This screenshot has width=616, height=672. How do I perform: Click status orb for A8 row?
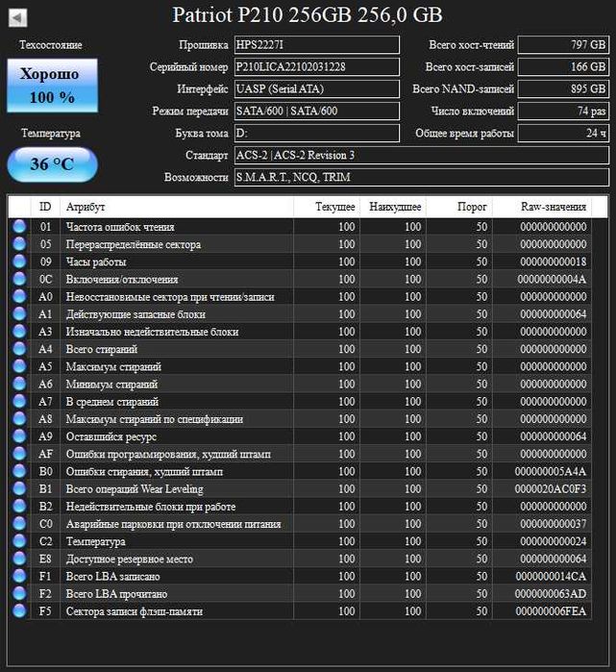(19, 419)
